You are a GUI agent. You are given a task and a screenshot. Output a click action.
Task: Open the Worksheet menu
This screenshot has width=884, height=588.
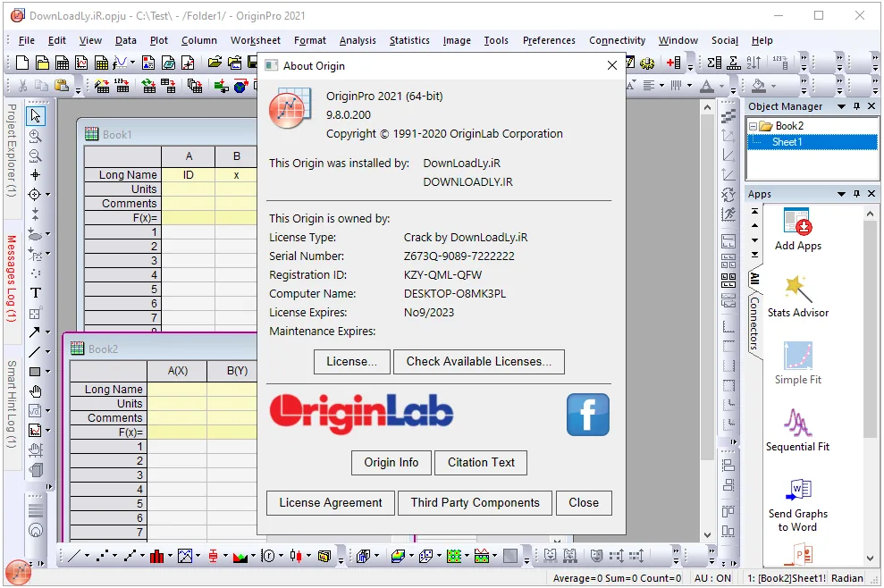256,40
